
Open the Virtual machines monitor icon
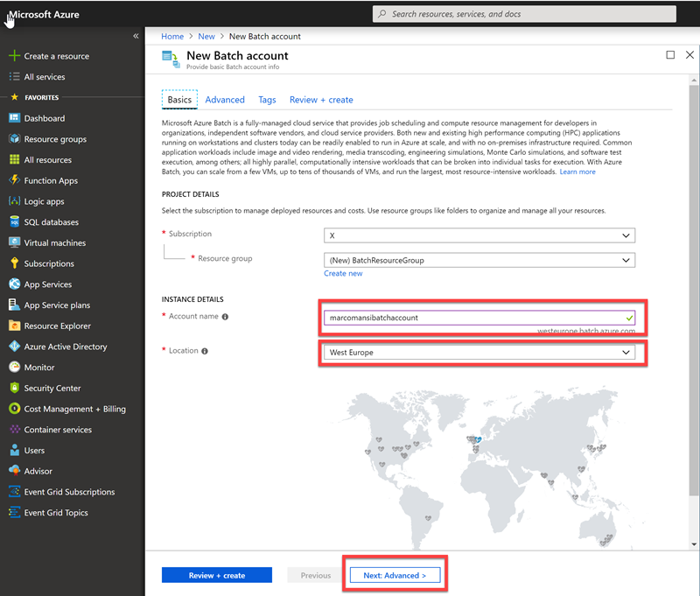(14, 242)
